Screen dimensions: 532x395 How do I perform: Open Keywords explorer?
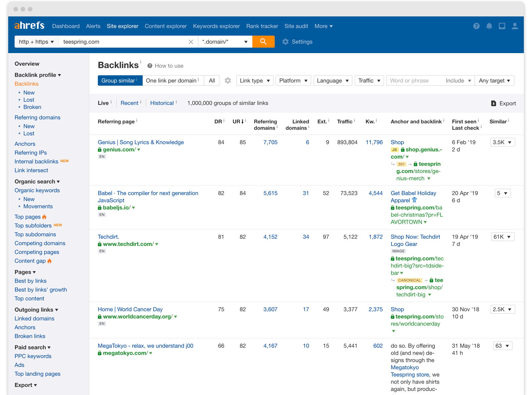click(217, 26)
